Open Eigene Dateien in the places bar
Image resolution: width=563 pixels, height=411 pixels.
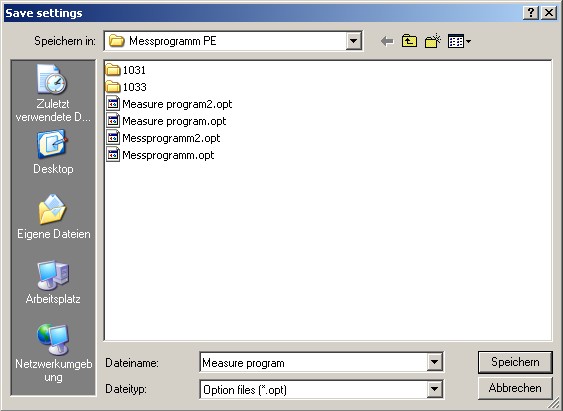(53, 217)
